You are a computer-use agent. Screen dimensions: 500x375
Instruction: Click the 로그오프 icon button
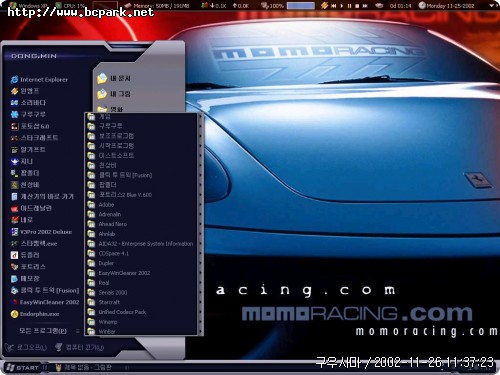click(x=26, y=348)
